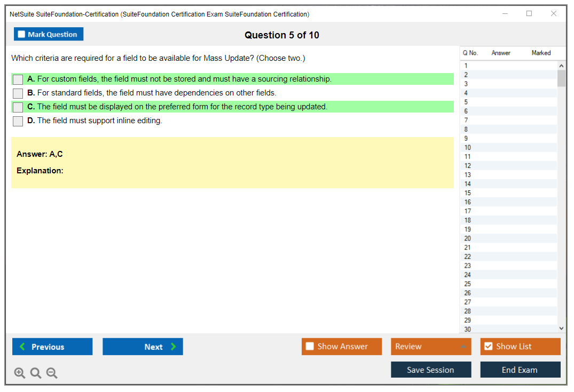This screenshot has height=392, width=574.
Task: Select question 12 in the list
Action: 508,166
